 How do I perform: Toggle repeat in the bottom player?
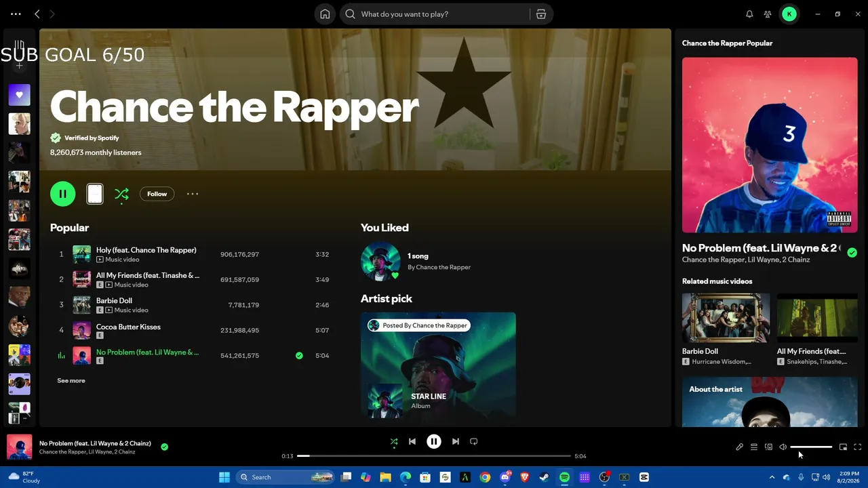click(x=474, y=441)
